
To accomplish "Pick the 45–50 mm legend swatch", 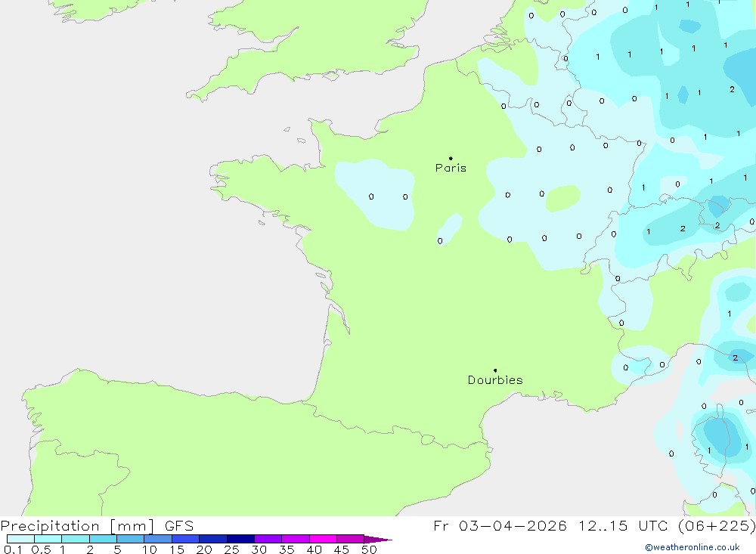I will coord(350,539).
